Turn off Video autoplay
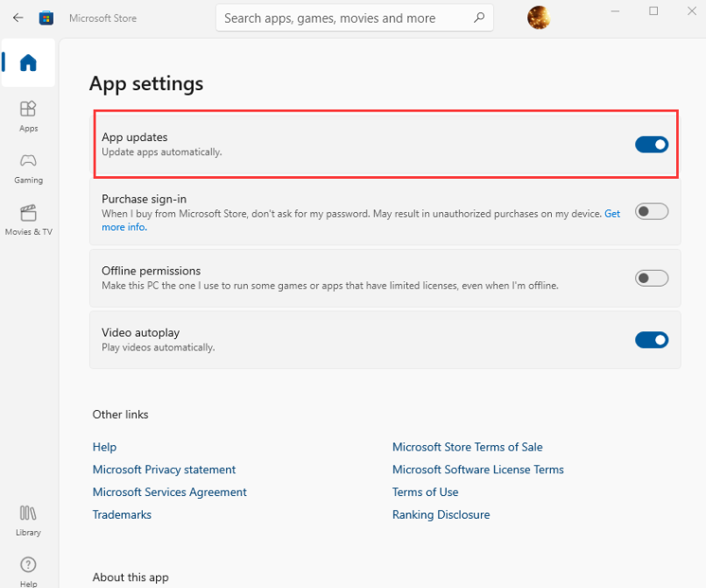The width and height of the screenshot is (706, 588). 652,340
